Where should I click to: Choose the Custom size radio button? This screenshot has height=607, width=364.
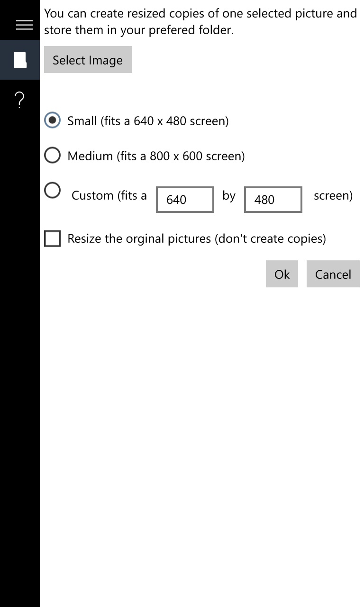click(x=52, y=190)
